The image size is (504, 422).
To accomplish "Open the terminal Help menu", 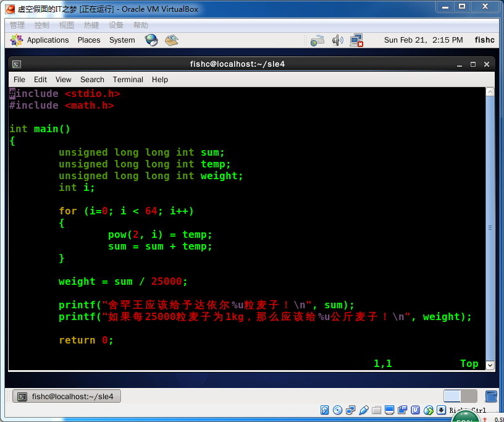I will (160, 80).
